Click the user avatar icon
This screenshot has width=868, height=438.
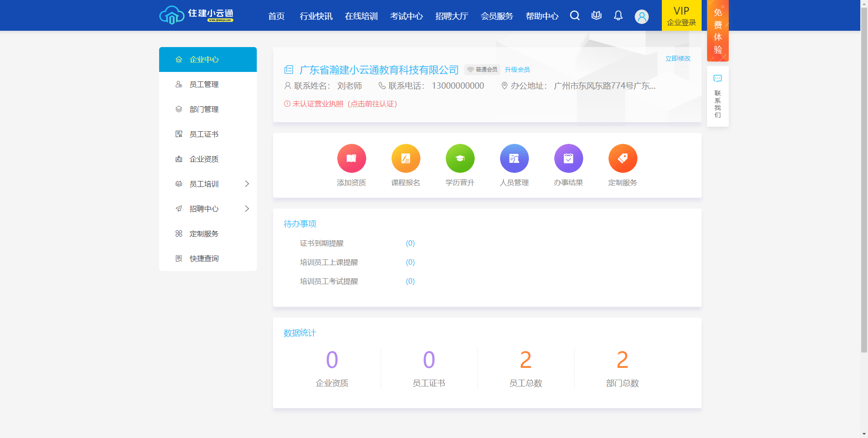[642, 16]
